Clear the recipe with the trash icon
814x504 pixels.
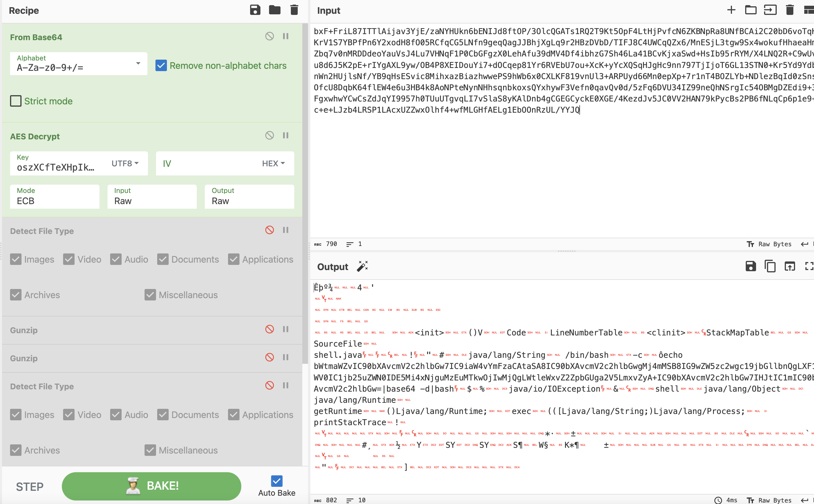(x=294, y=10)
